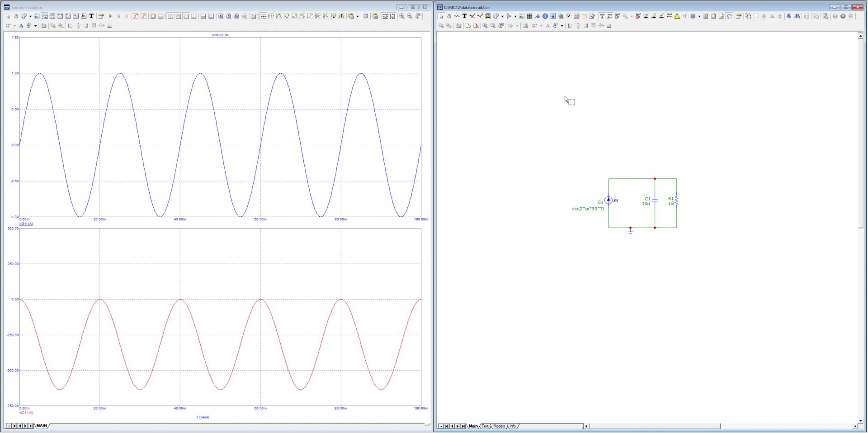Toggle the Scale mode button in analysis toolbar
Screen dimensions: 868x433
pos(45,16)
